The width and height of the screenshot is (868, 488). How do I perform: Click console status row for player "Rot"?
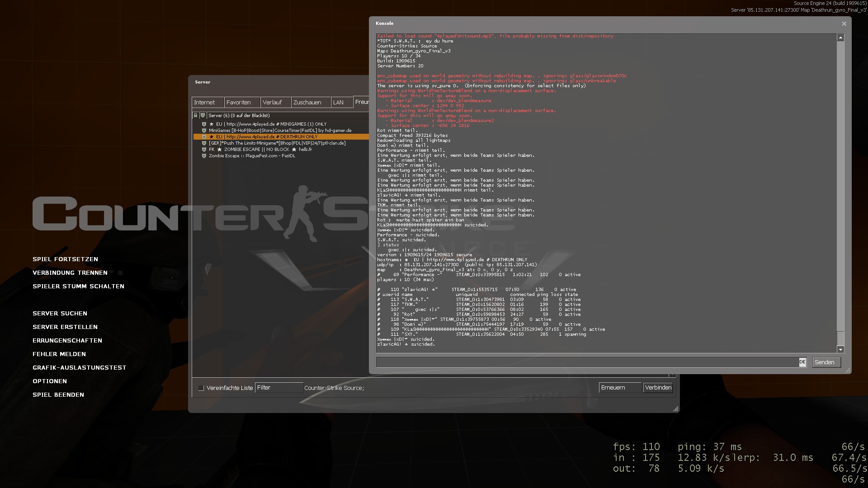tap(479, 314)
